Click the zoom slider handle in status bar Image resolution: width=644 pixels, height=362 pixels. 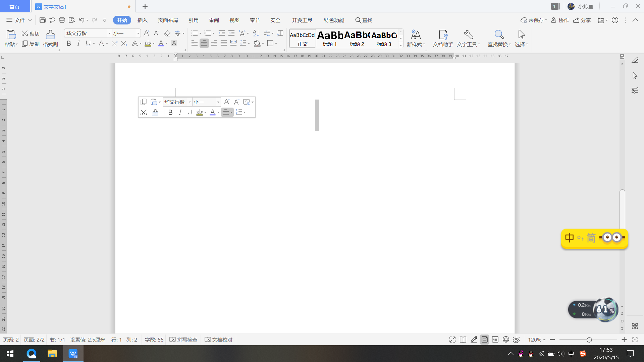pyautogui.click(x=589, y=340)
